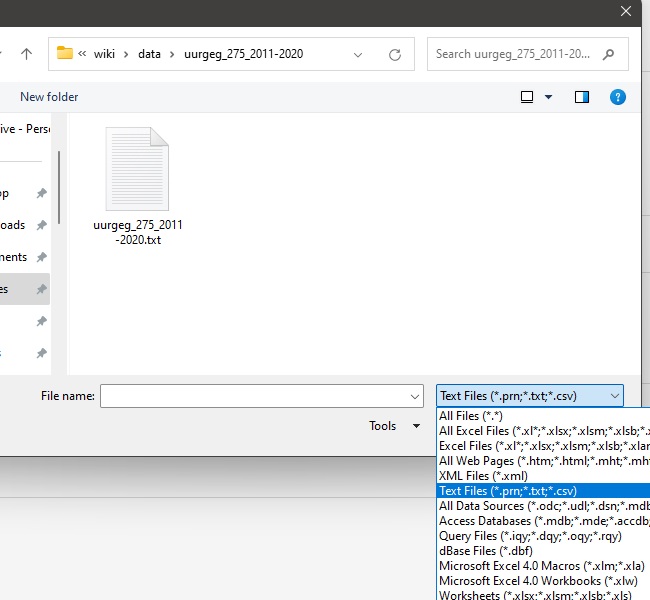Click the change view icon
Image resolution: width=650 pixels, height=600 pixels.
coord(527,97)
